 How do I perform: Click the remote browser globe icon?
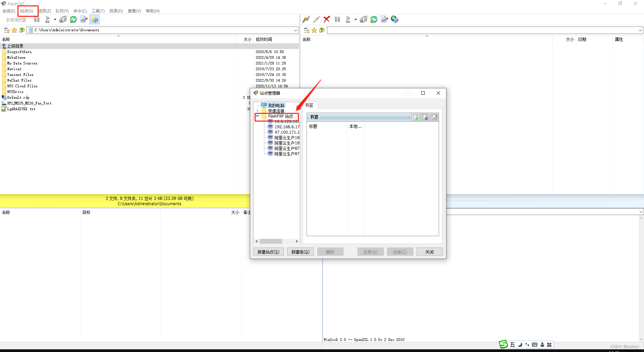[x=395, y=19]
